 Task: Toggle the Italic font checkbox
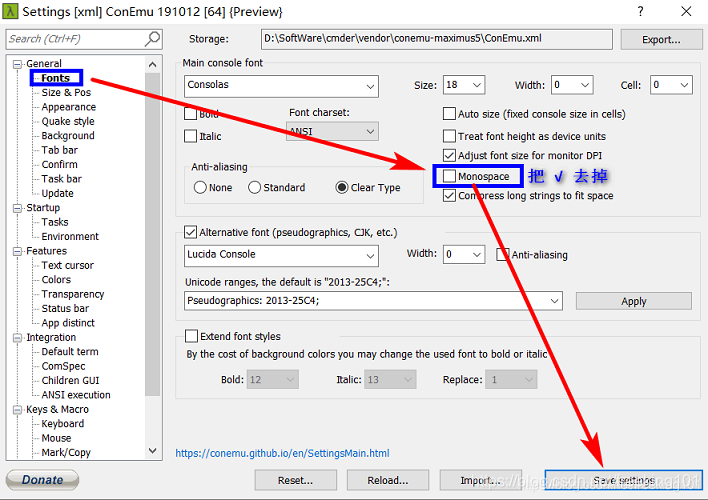(191, 136)
